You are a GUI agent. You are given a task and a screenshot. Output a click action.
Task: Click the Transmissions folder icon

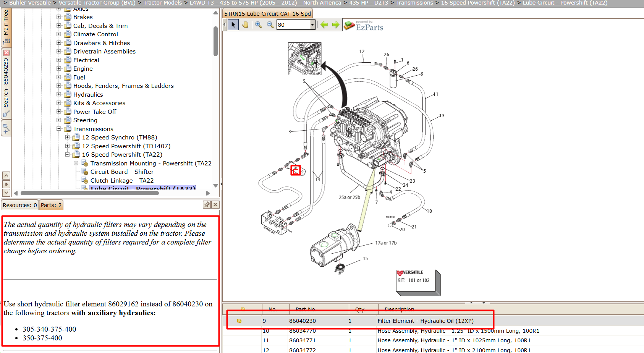click(68, 129)
